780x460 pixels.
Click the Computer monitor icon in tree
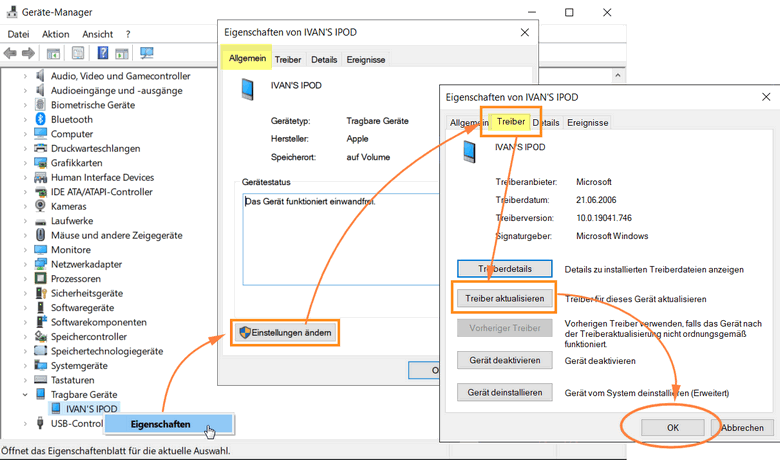41,134
